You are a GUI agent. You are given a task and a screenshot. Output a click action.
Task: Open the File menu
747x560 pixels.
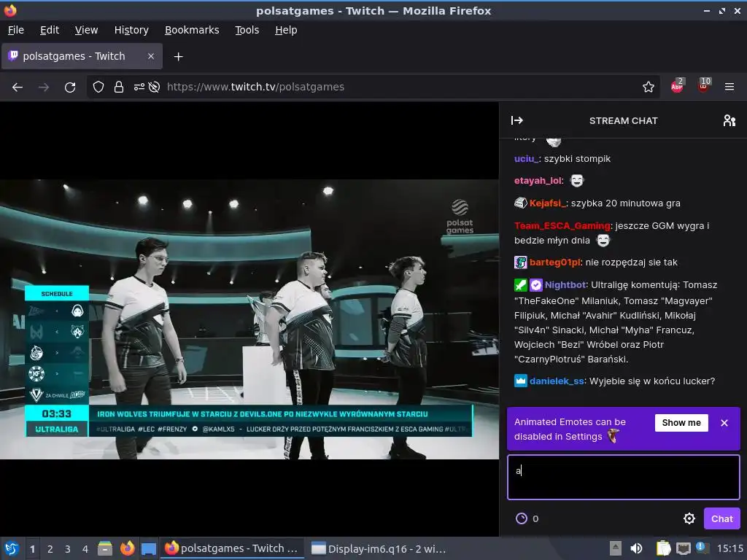(16, 30)
